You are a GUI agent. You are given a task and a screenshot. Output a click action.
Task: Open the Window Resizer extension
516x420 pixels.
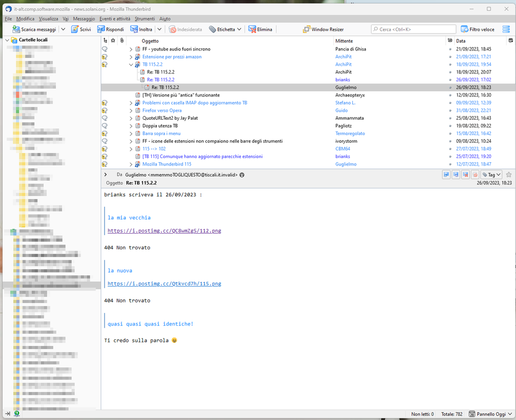323,29
